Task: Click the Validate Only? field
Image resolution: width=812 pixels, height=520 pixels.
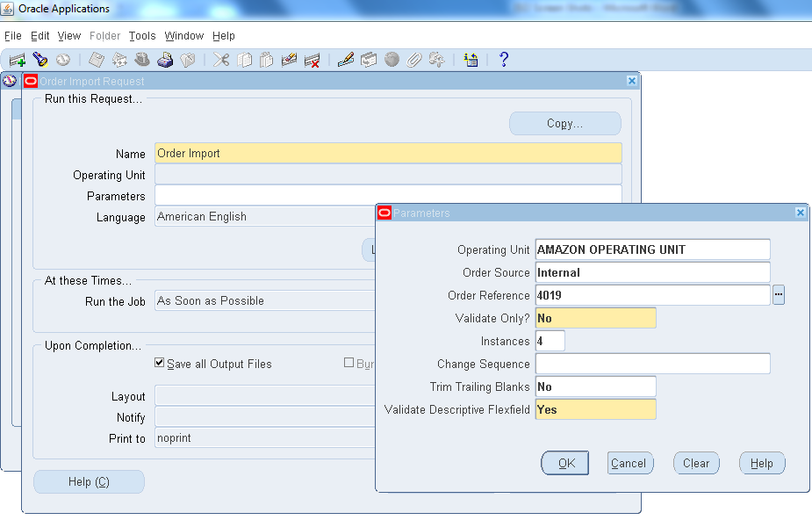Action: click(x=595, y=318)
